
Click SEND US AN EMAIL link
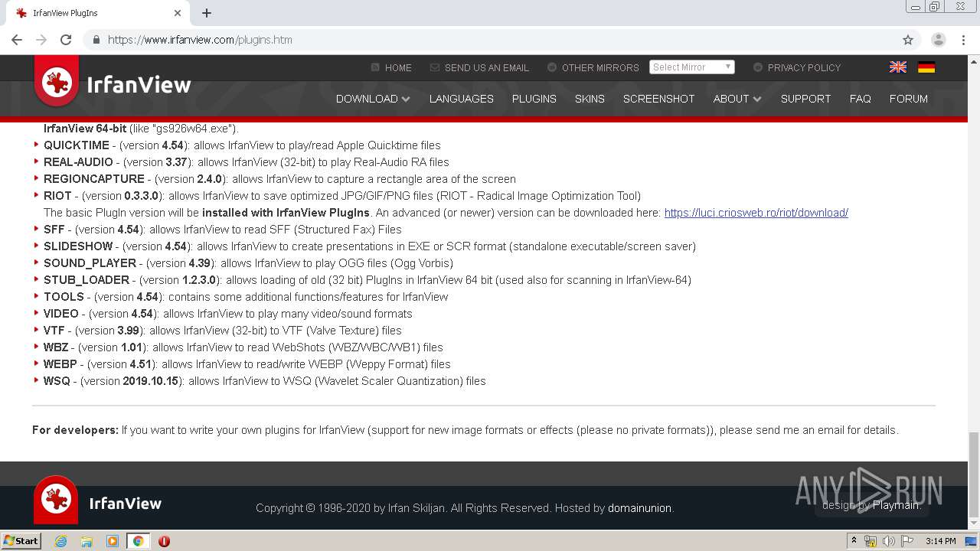[x=479, y=67]
